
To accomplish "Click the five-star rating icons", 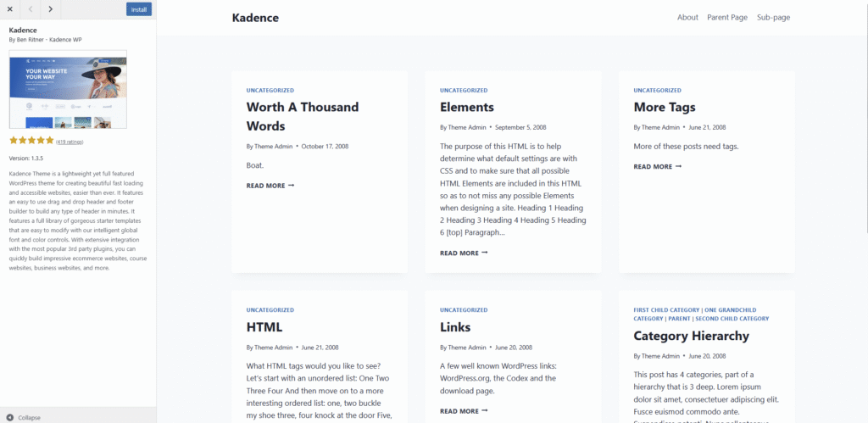I will 31,141.
